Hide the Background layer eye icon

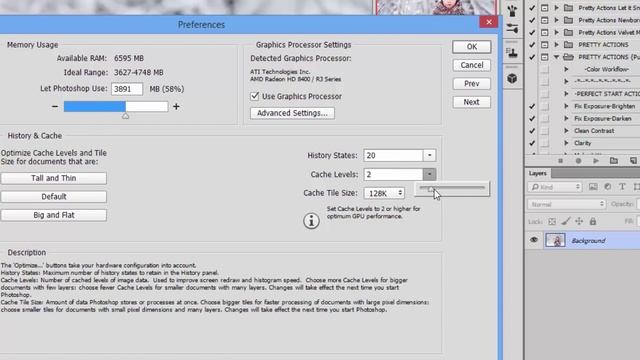pos(534,240)
